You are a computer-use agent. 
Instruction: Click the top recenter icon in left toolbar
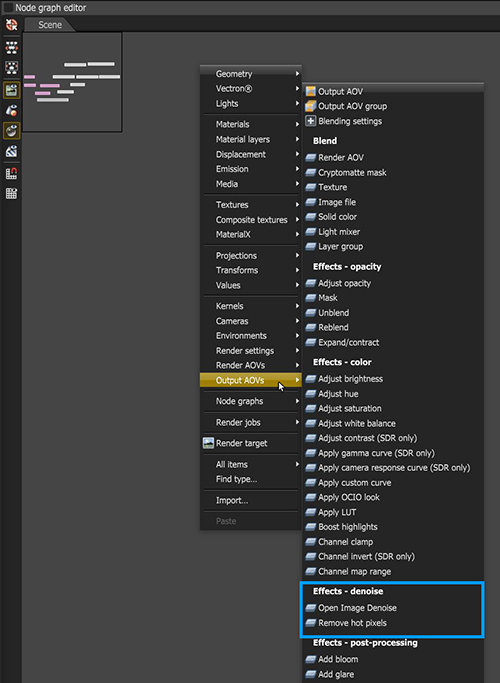click(11, 25)
